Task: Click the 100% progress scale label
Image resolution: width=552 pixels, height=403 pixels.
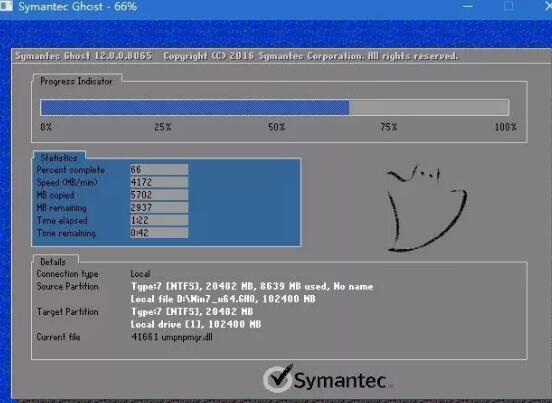Action: pyautogui.click(x=506, y=127)
